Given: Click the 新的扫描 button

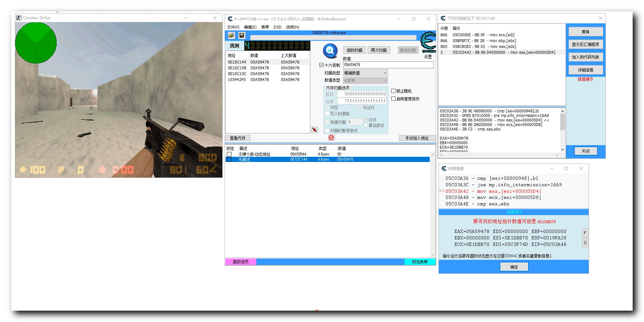Looking at the screenshot, I should [x=354, y=50].
